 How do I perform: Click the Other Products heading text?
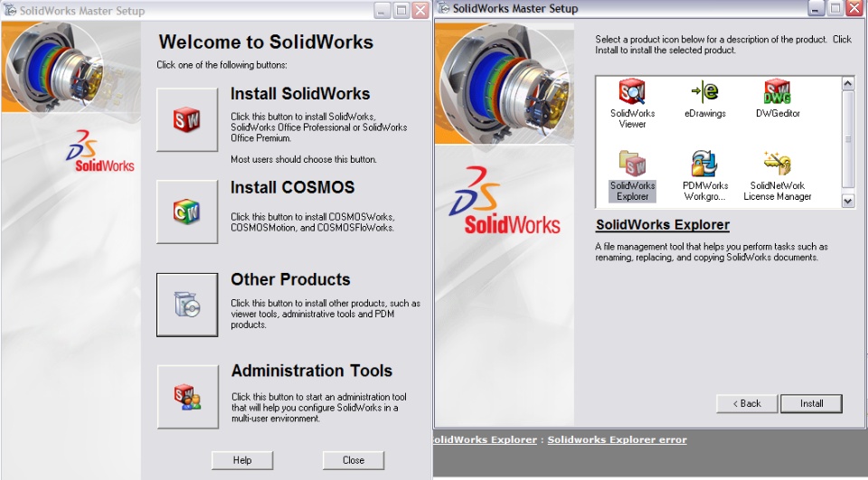pyautogui.click(x=290, y=279)
